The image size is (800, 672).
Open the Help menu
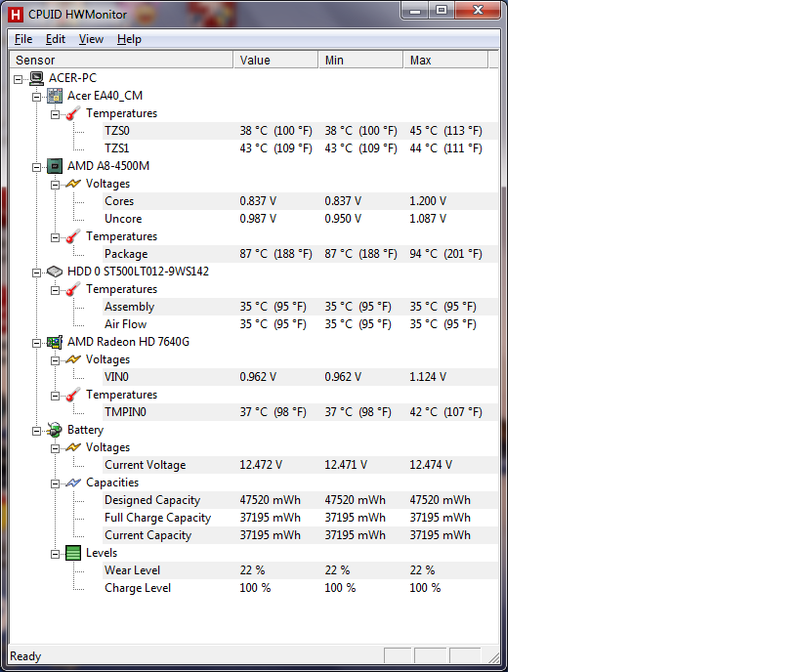129,39
